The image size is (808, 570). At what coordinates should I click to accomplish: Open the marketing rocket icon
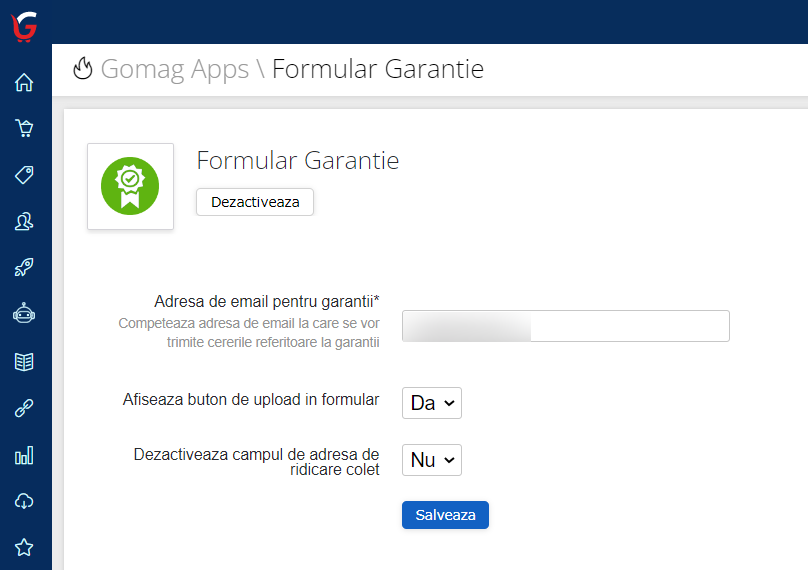click(x=24, y=267)
